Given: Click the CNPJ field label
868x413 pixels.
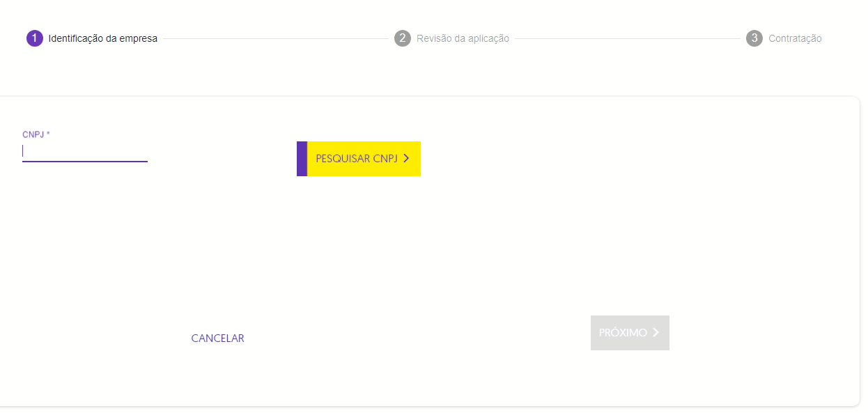Looking at the screenshot, I should point(33,134).
